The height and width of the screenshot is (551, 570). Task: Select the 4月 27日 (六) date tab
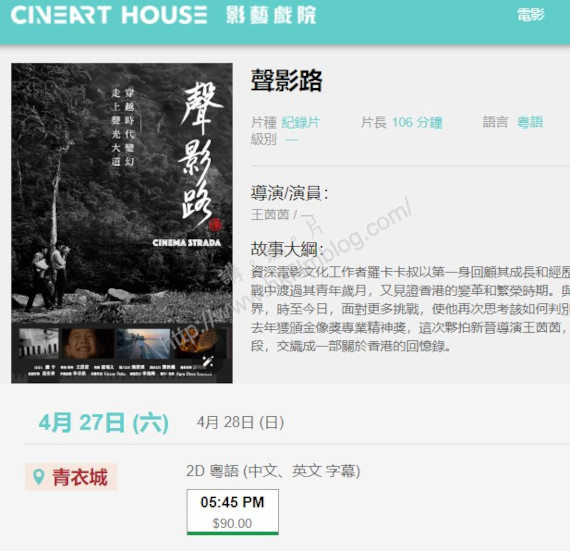point(104,423)
